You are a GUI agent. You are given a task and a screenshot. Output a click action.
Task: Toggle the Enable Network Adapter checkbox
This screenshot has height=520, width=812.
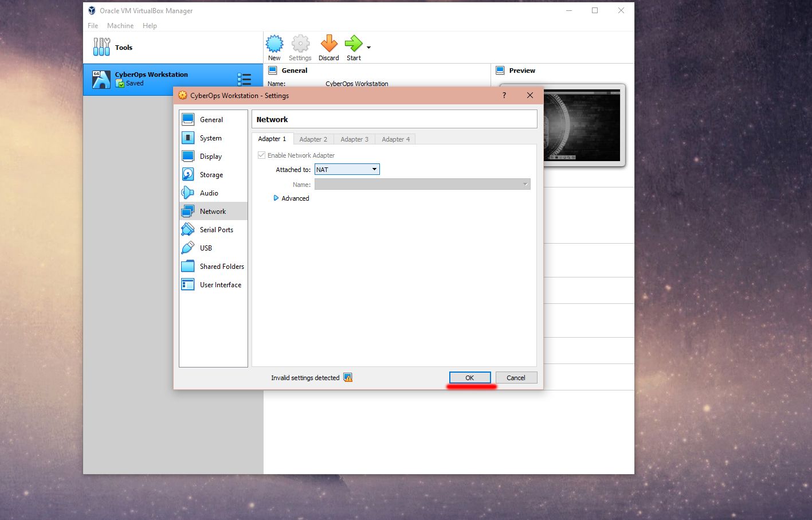pos(262,155)
